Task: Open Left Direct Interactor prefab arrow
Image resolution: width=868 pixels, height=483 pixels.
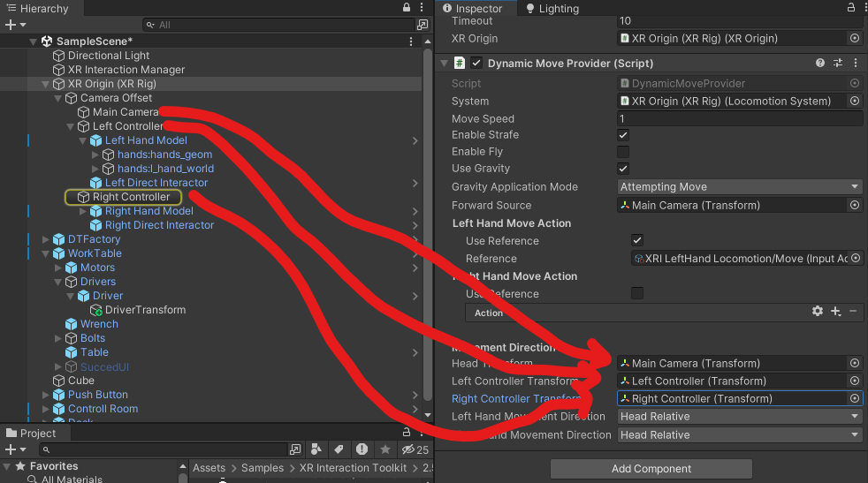Action: click(x=415, y=183)
